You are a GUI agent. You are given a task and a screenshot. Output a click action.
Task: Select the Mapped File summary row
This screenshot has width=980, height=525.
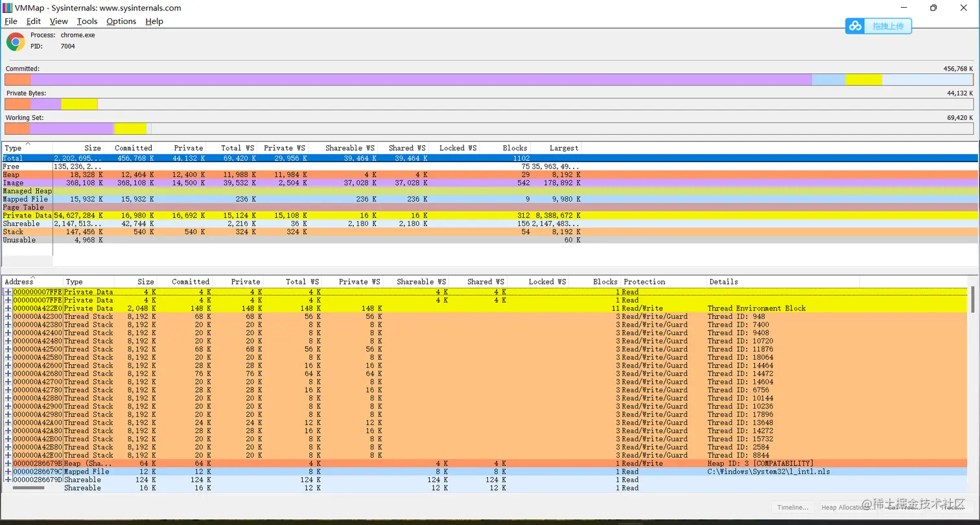[489, 199]
